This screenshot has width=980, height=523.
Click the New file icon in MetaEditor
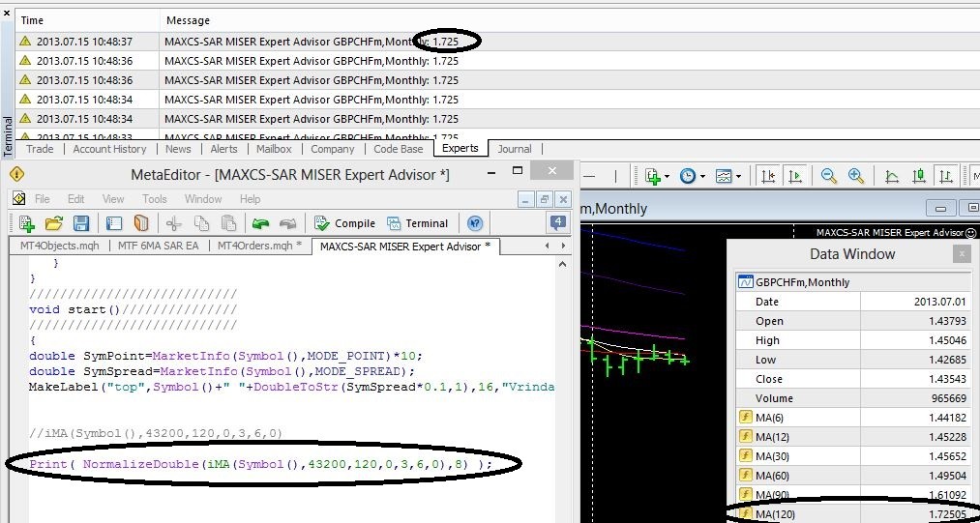point(26,223)
